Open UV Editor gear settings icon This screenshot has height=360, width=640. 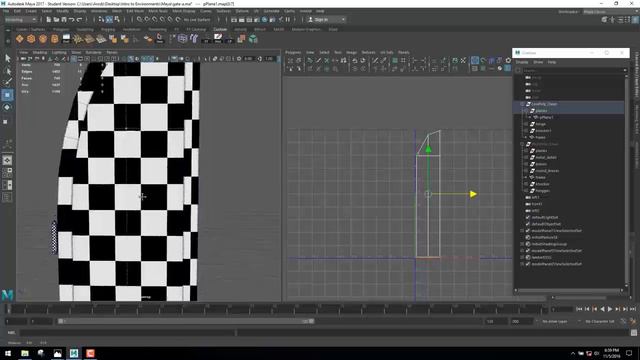(x=508, y=60)
